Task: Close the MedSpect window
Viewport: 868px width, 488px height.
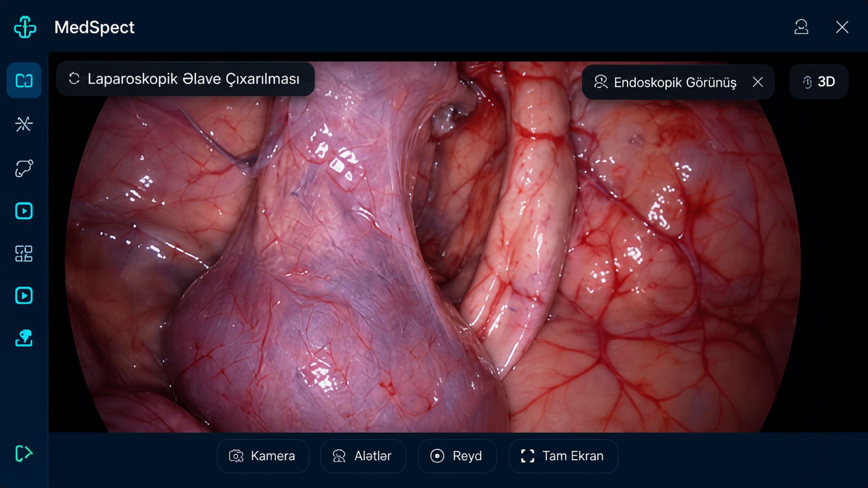Action: 842,27
